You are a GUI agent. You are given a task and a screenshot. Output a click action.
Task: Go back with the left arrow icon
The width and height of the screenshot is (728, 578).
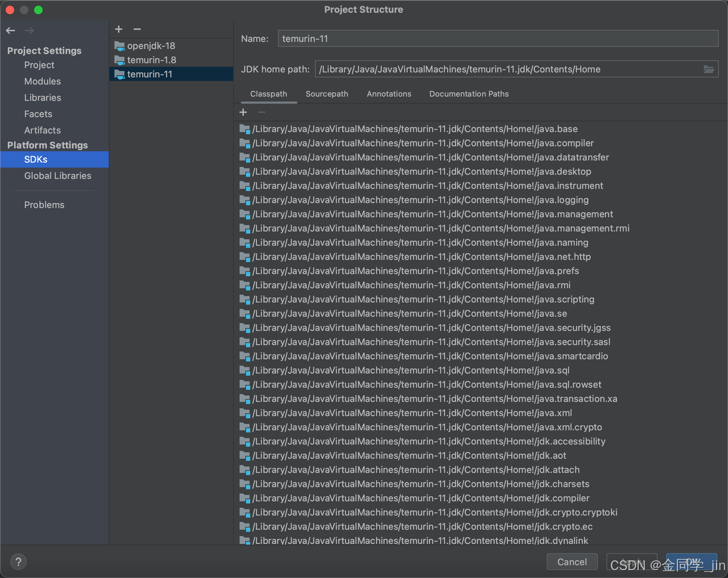10,31
